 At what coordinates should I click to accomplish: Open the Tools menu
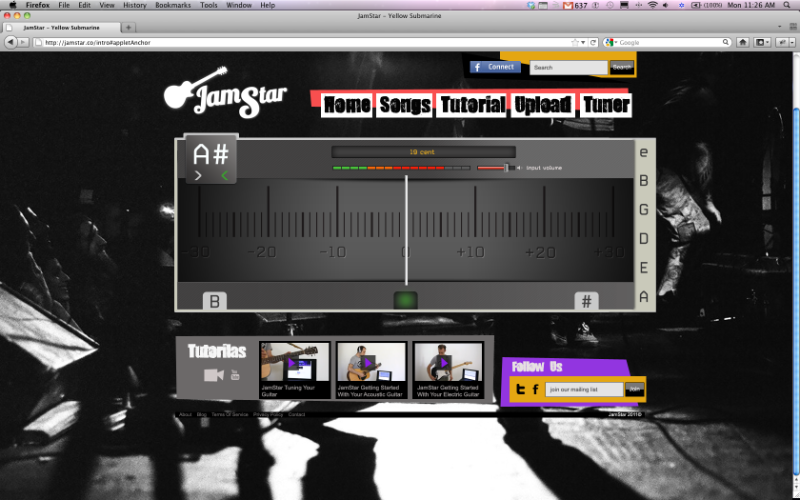pos(208,5)
